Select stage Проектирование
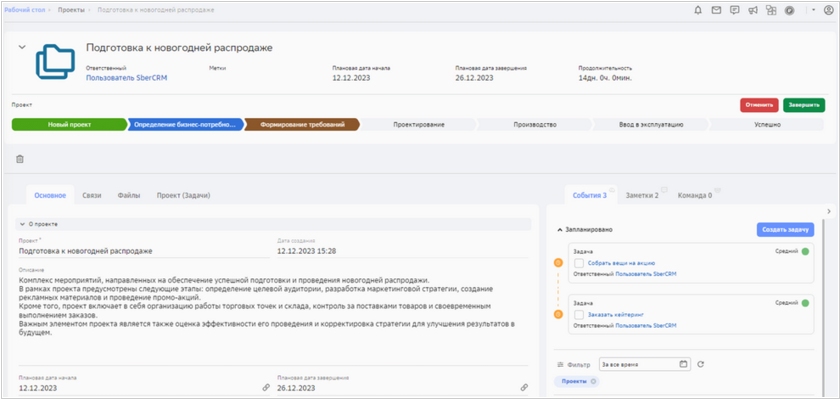The height and width of the screenshot is (399, 840). pos(418,125)
